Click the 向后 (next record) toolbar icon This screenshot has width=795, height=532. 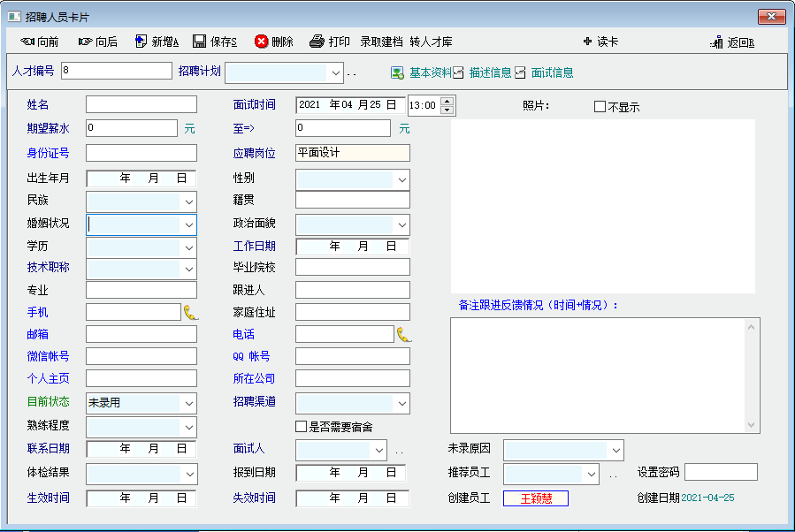[85, 42]
